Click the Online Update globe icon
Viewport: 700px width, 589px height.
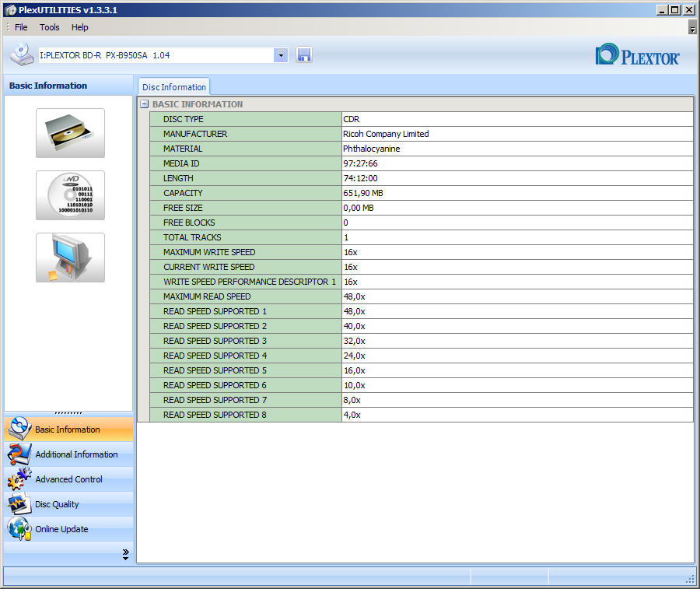pos(19,529)
